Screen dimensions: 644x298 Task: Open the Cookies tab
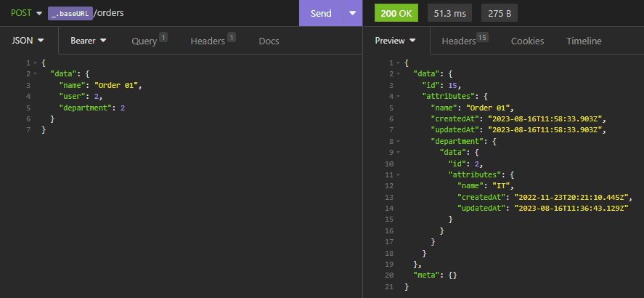point(527,41)
